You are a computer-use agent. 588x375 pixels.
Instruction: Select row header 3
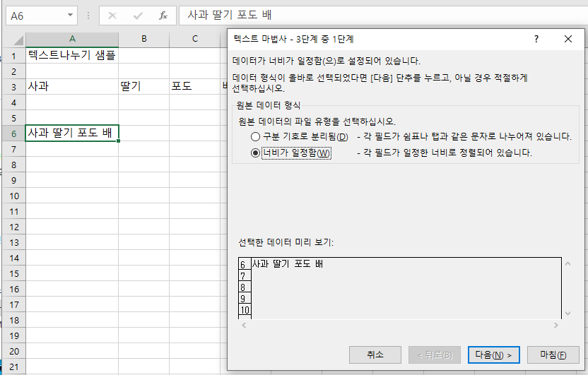14,87
